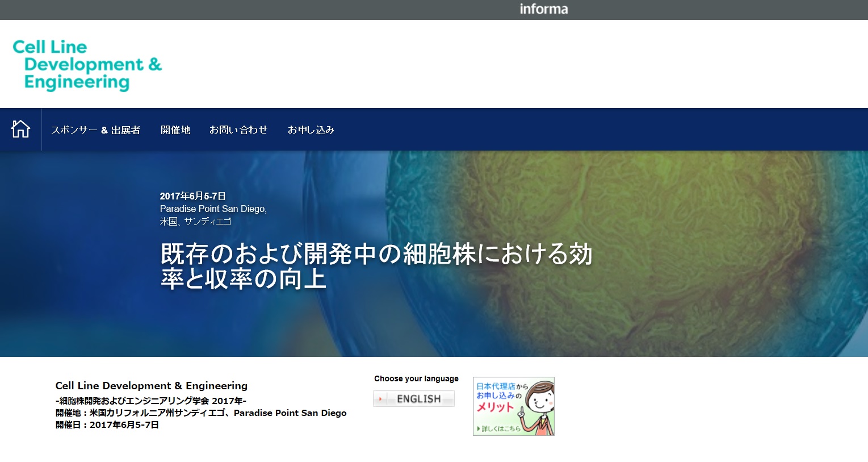
Task: Click the hero headline 既存のおよび開発中の細胞株における効率と収率の向上
Action: 376,266
